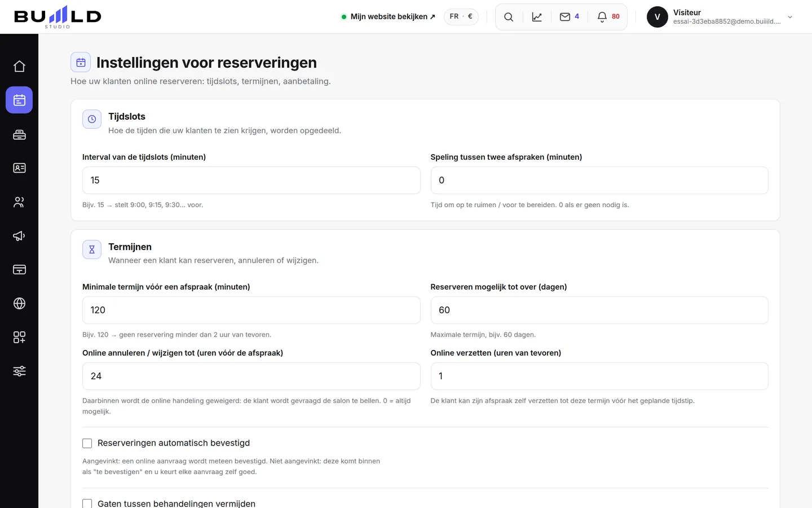The width and height of the screenshot is (812, 508).
Task: Click description 'Wanneer een klant kan reserveren'
Action: coord(213,260)
